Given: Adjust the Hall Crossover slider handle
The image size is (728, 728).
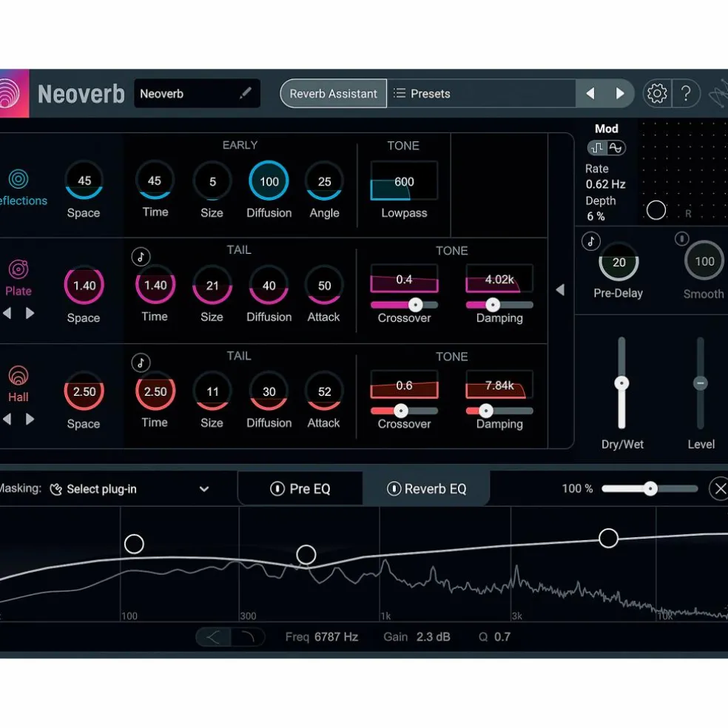Looking at the screenshot, I should pos(401,411).
